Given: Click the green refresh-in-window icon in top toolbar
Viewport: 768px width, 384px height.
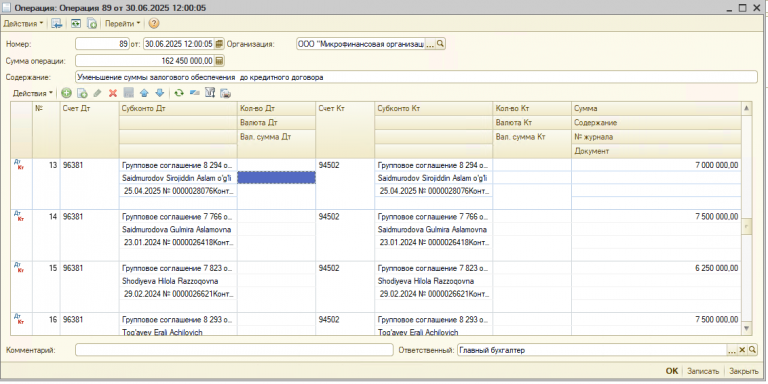Looking at the screenshot, I should (75, 23).
